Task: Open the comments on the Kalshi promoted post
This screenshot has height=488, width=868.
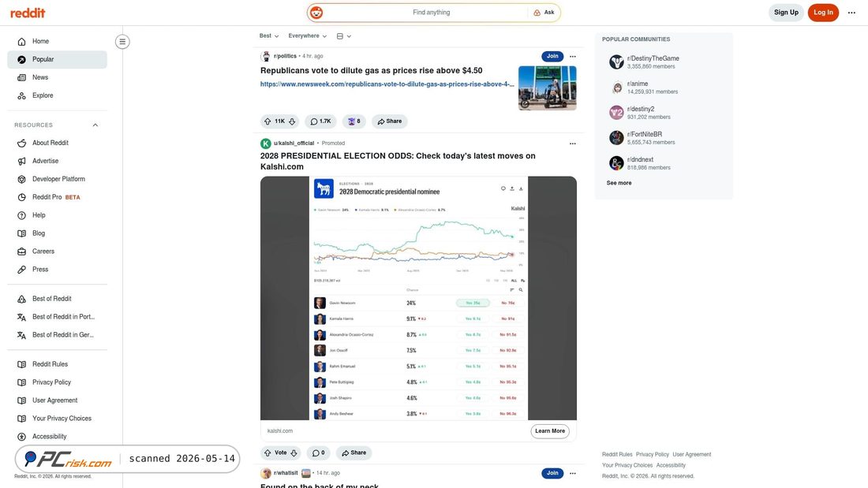Action: click(x=318, y=453)
